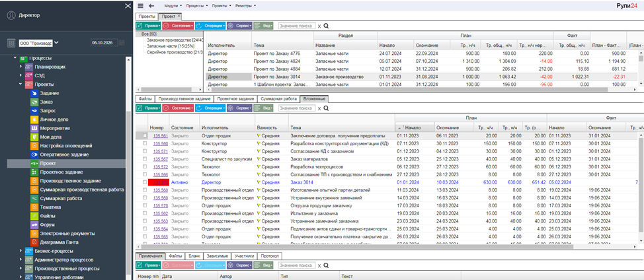Click Состояние button in nested tasks toolbar
The width and height of the screenshot is (644, 280).
[178, 108]
